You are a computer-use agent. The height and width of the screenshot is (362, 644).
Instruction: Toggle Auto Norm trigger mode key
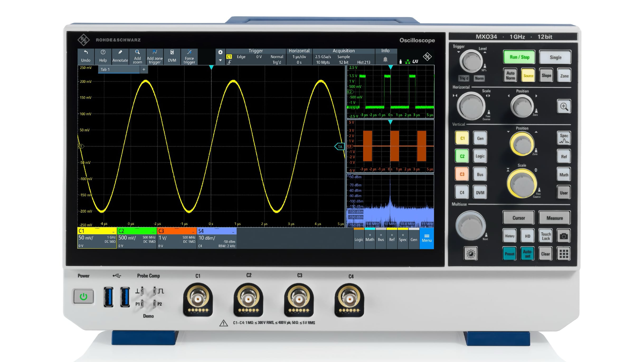(510, 75)
